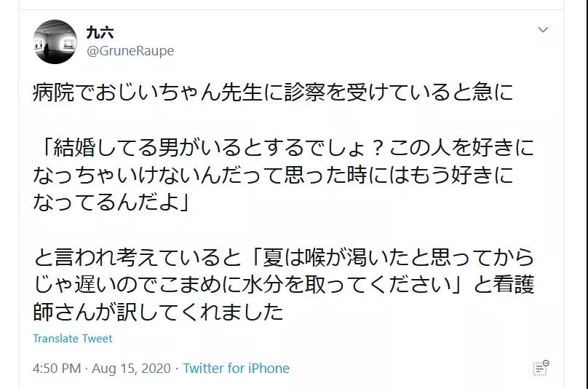This screenshot has width=588, height=389.
Task: Click the Twitter for iPhone source link
Action: [236, 369]
